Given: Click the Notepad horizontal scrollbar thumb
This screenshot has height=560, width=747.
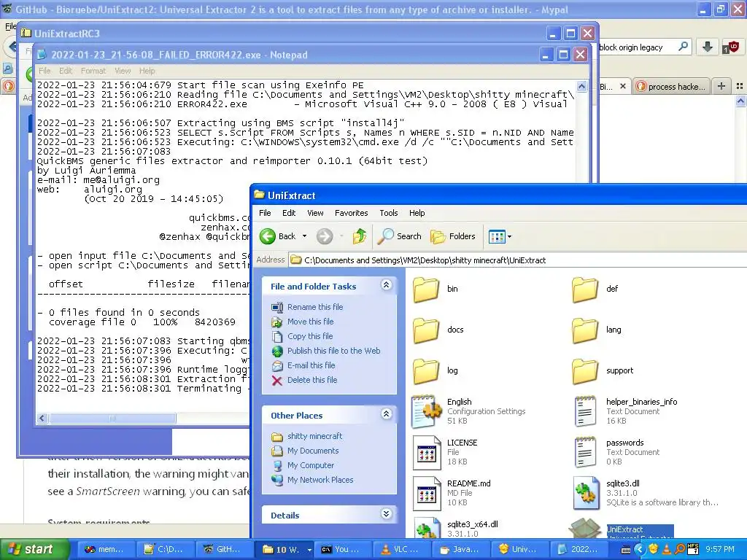Looking at the screenshot, I should point(112,418).
